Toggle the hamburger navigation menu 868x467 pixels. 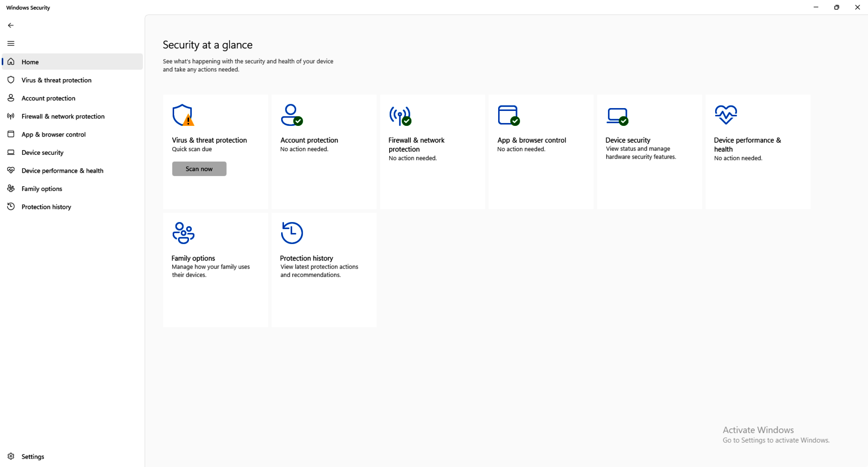[11, 43]
